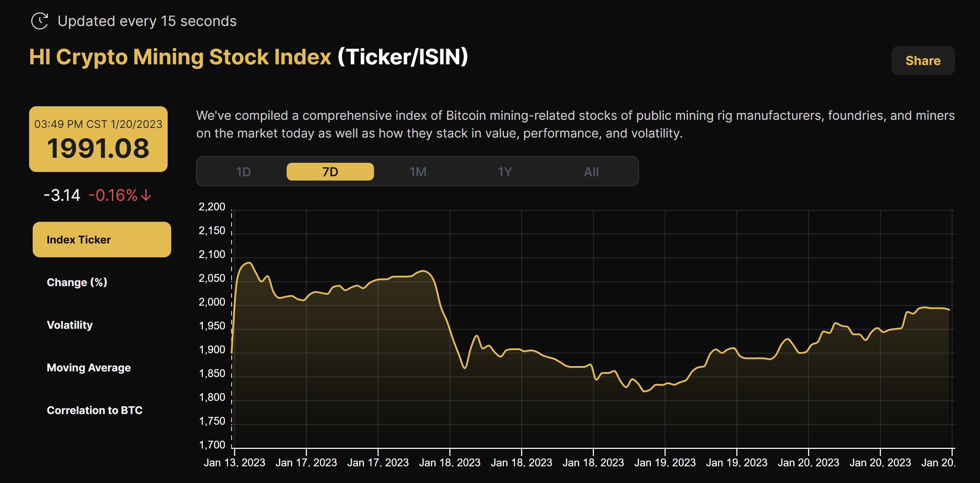This screenshot has height=483, width=980.
Task: Click the 1991.08 index value card
Action: pyautogui.click(x=98, y=139)
